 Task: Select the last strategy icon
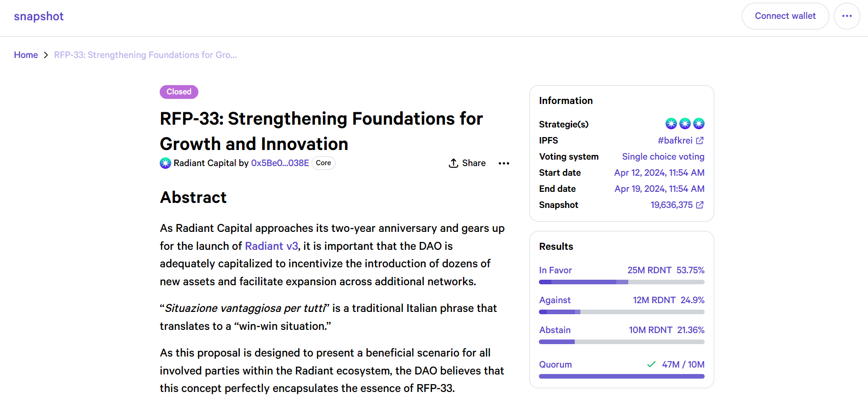coord(699,124)
